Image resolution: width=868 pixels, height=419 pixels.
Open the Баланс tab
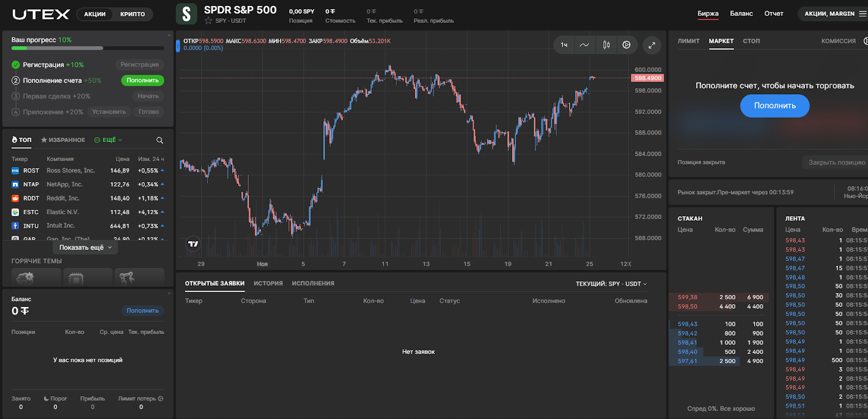pos(741,14)
